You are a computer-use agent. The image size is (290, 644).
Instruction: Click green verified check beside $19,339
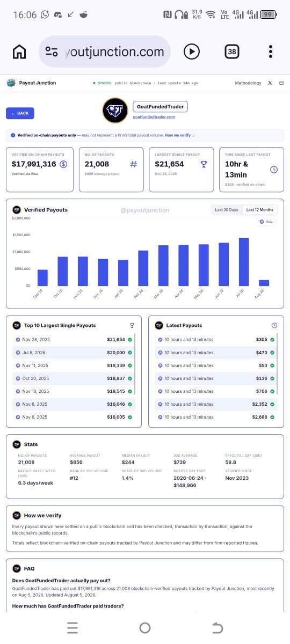click(130, 365)
